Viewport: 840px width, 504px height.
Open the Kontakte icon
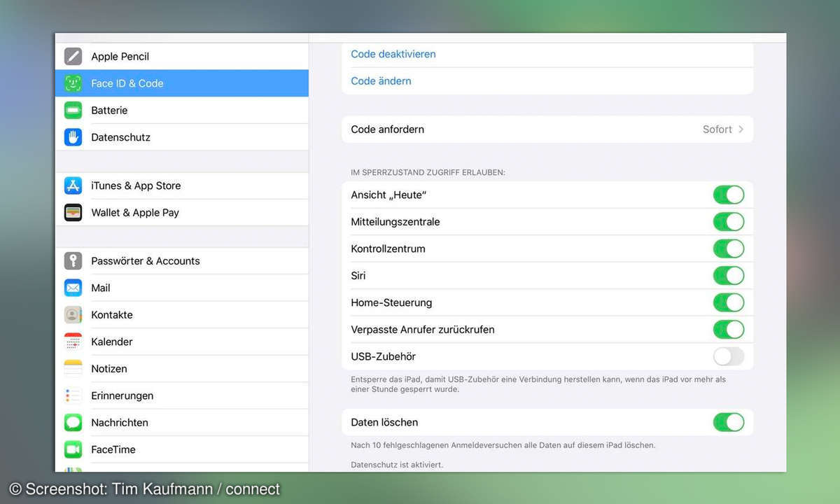[73, 314]
